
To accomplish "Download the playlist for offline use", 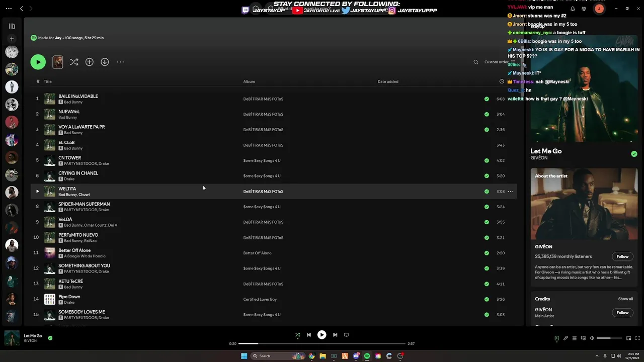I will coord(105,62).
